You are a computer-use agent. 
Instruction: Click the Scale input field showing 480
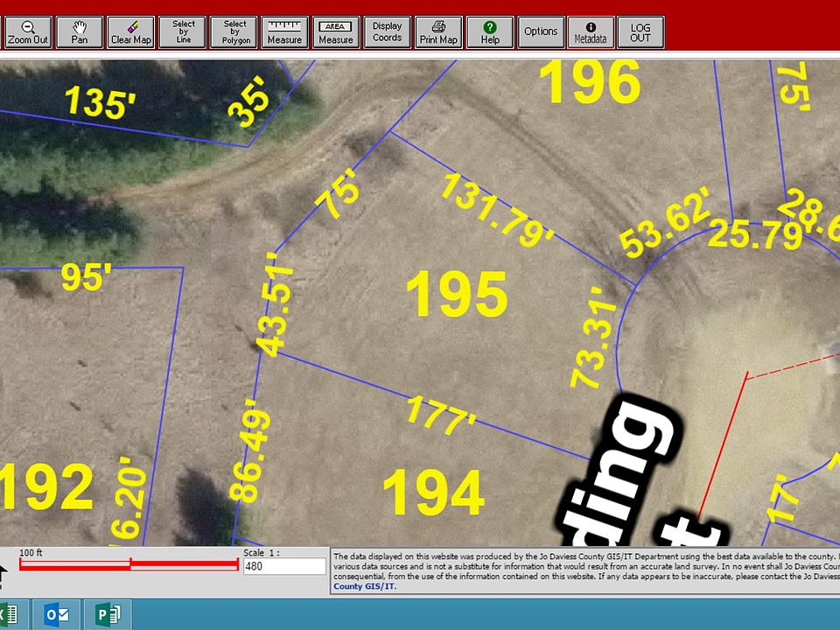click(284, 566)
